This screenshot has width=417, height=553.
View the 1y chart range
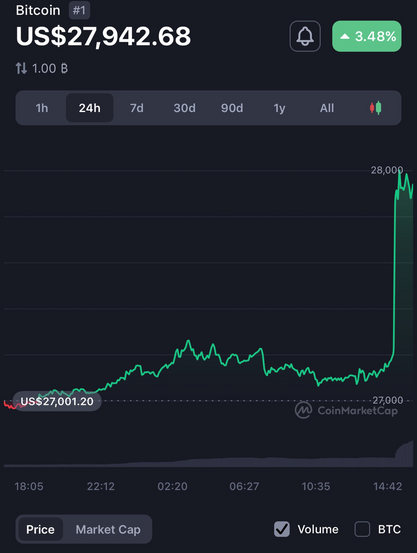tap(279, 108)
